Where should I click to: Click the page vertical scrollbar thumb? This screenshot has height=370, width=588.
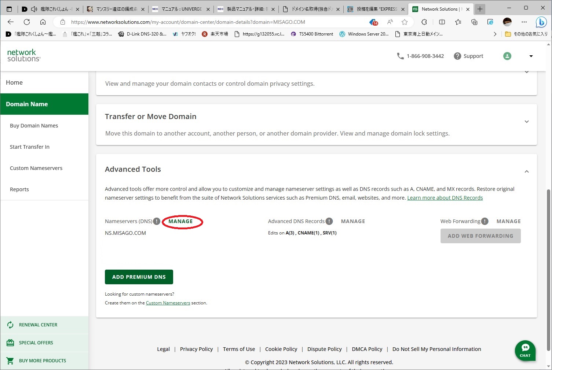click(x=548, y=270)
